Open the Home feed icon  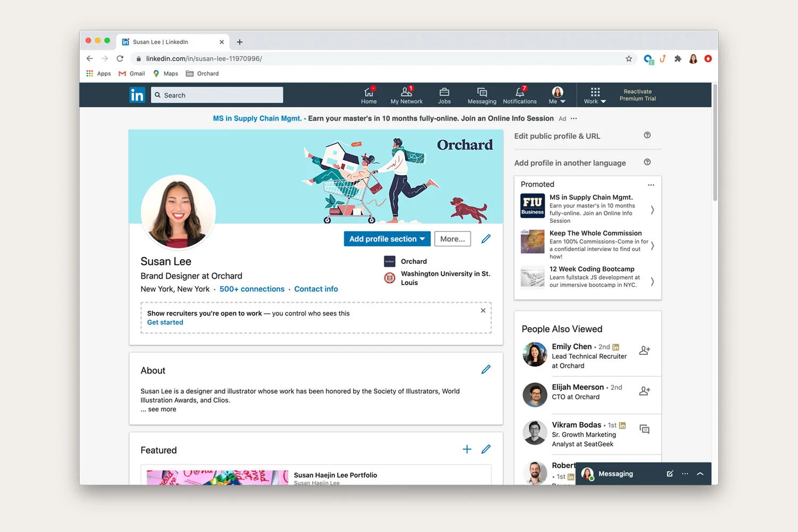[369, 95]
